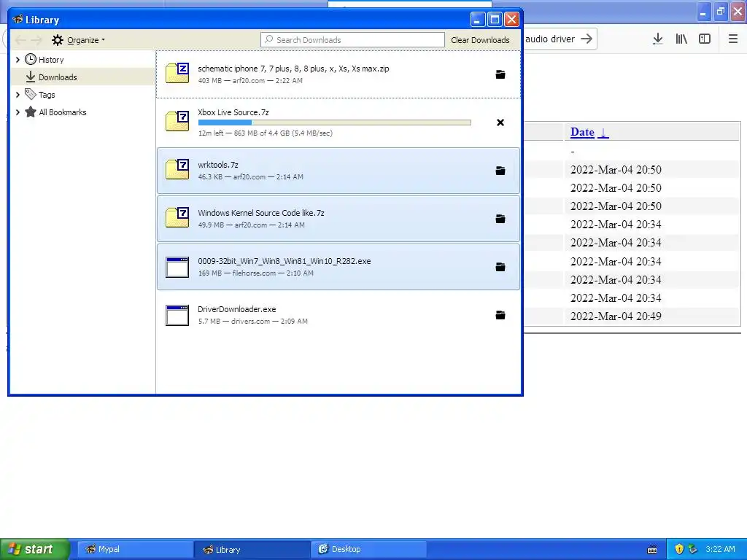Click the network tray icon
Screen dimensions: 747x560
pos(693,549)
